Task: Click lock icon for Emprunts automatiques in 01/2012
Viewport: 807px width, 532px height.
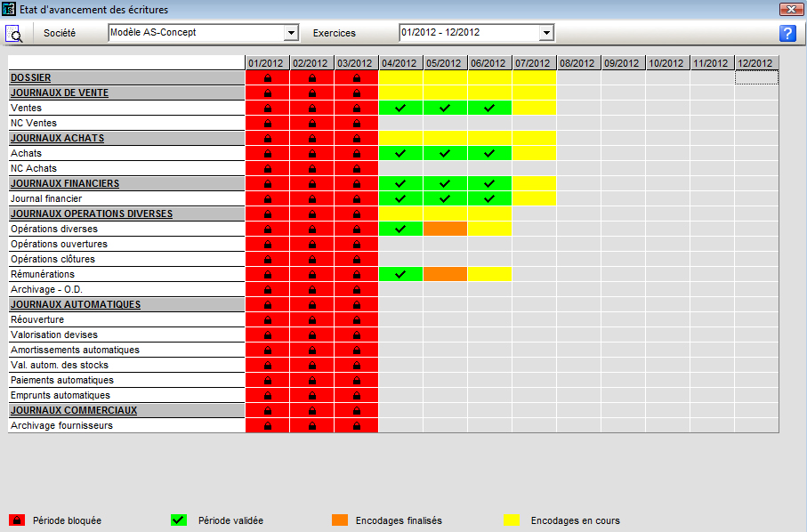Action: click(x=268, y=396)
